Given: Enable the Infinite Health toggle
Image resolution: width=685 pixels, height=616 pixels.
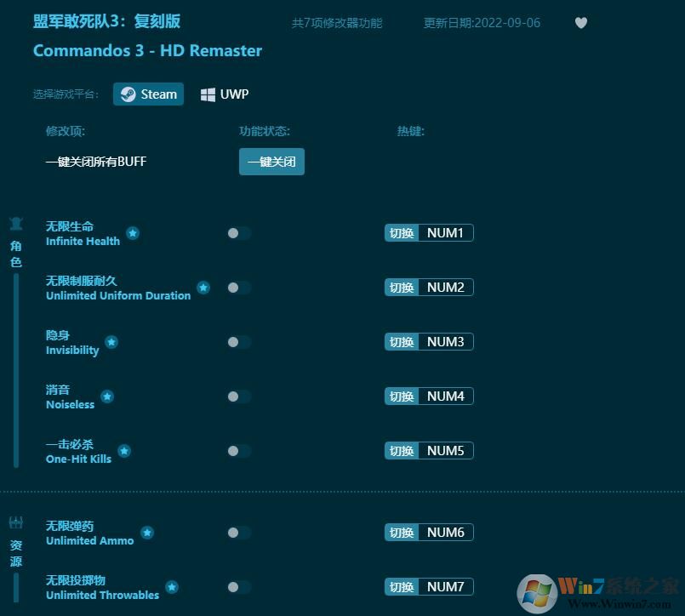Looking at the screenshot, I should 237,233.
